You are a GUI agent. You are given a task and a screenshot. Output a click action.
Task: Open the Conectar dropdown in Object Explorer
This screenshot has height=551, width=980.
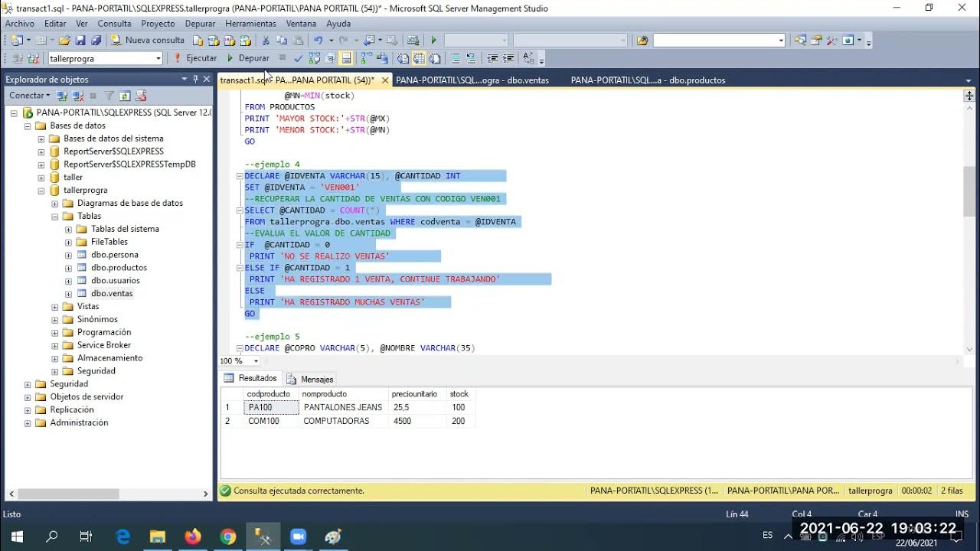point(29,96)
